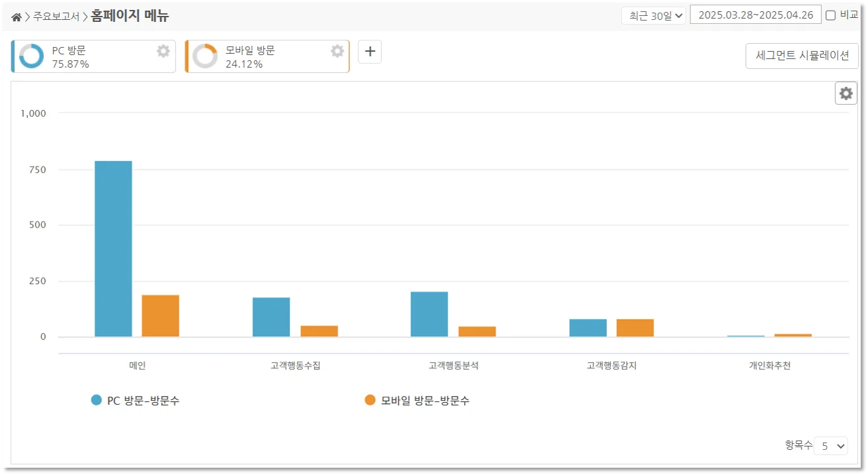Open the 항목수 item count dropdown
The image size is (868, 475).
[831, 446]
